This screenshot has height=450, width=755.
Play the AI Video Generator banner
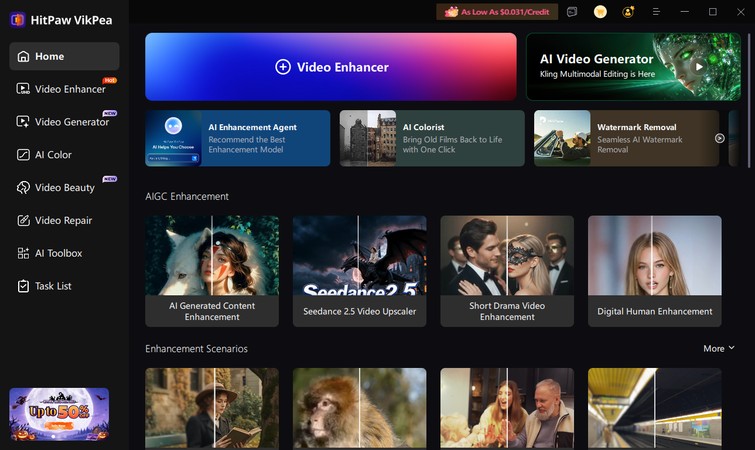point(699,67)
